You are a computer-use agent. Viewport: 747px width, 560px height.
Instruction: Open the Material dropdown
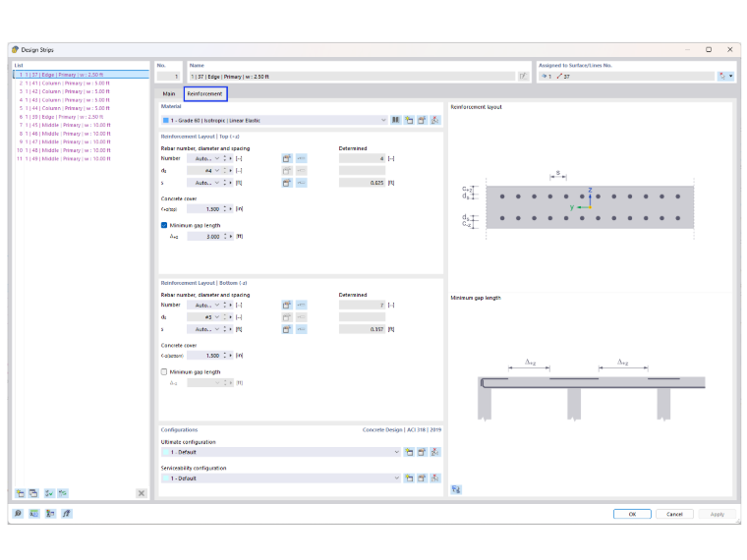click(383, 121)
